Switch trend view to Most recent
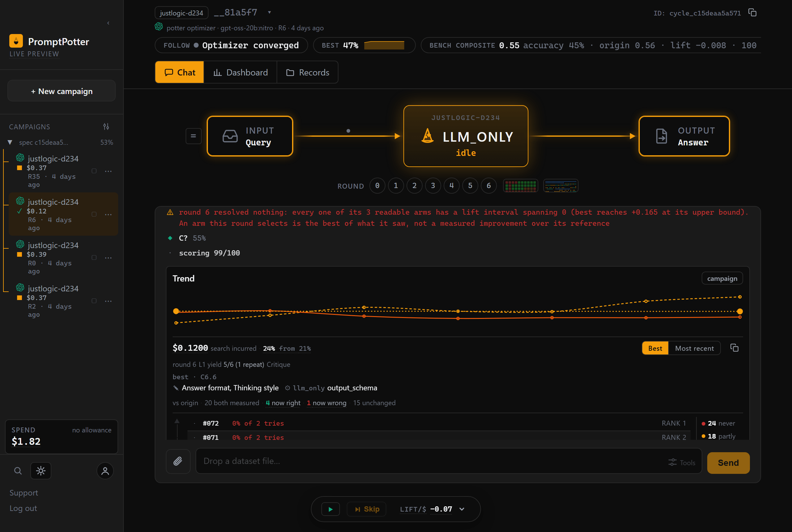The width and height of the screenshot is (792, 532). (x=694, y=348)
